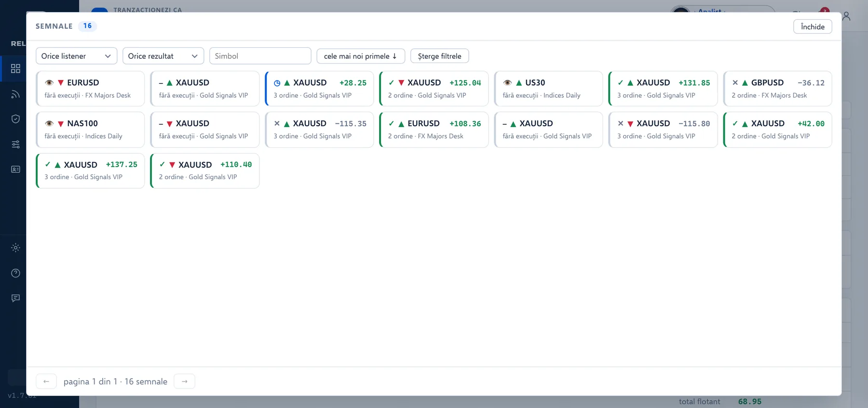Open the user profile icon at top right
Image resolution: width=868 pixels, height=408 pixels.
[x=846, y=16]
